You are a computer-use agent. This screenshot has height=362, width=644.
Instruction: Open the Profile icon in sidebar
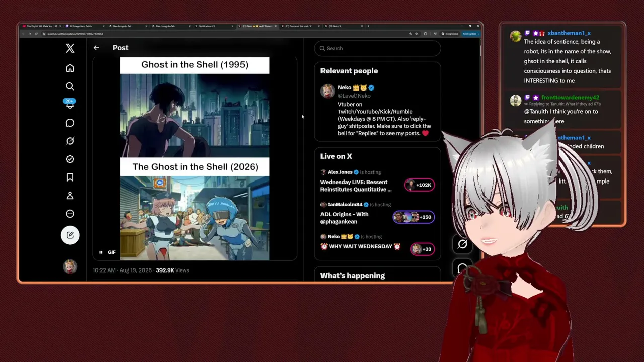click(70, 195)
